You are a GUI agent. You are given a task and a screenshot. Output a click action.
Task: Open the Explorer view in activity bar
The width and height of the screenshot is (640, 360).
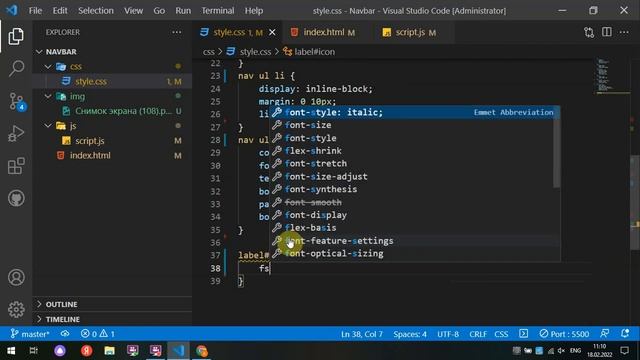[x=16, y=37]
